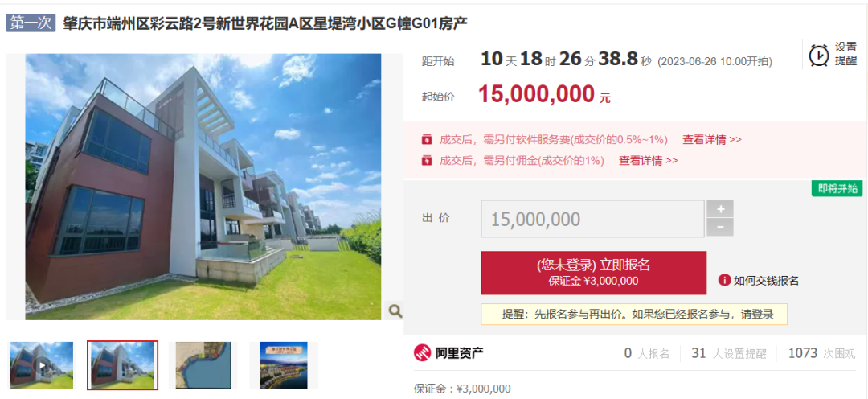Image resolution: width=868 pixels, height=399 pixels.
Task: Select the night aerial view thumbnail
Action: 284,364
